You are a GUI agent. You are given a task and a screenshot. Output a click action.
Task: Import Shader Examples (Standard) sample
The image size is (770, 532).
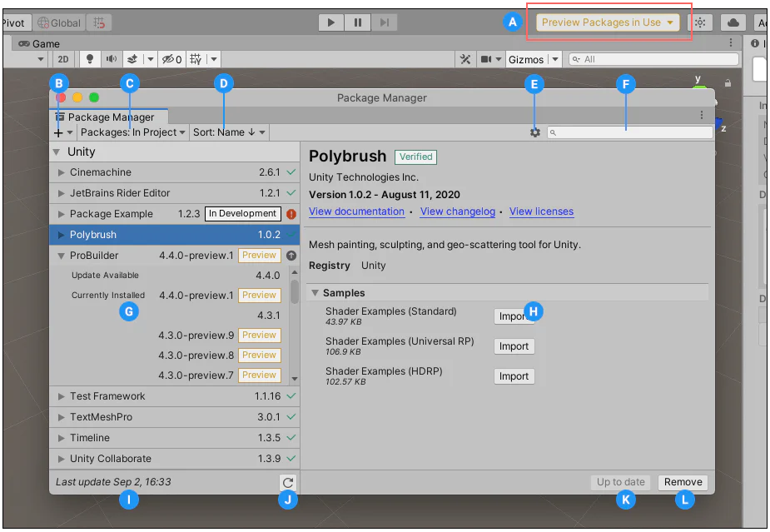coord(514,316)
